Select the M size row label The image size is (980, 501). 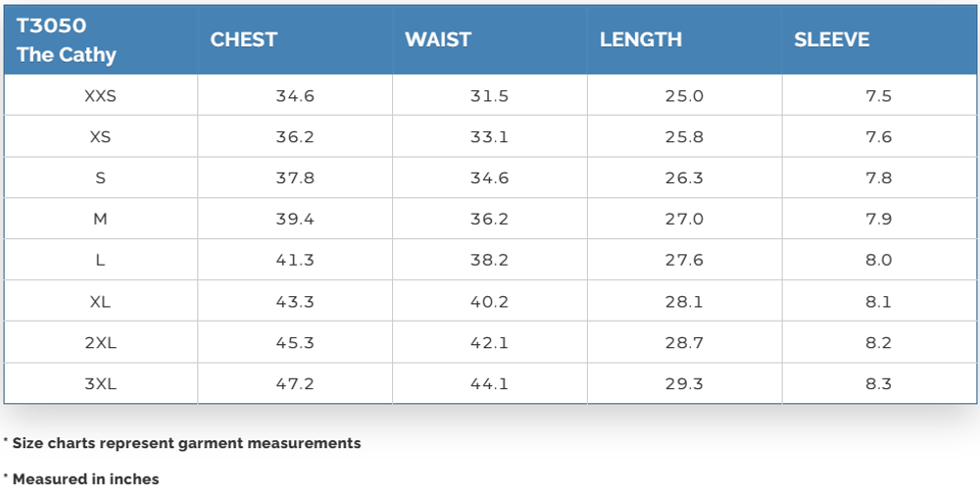click(100, 220)
